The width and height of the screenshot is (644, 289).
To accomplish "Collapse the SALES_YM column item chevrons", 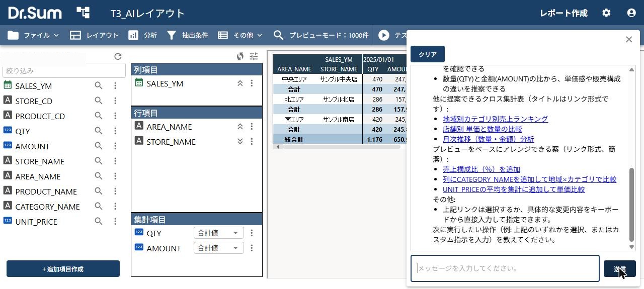I will (x=240, y=83).
